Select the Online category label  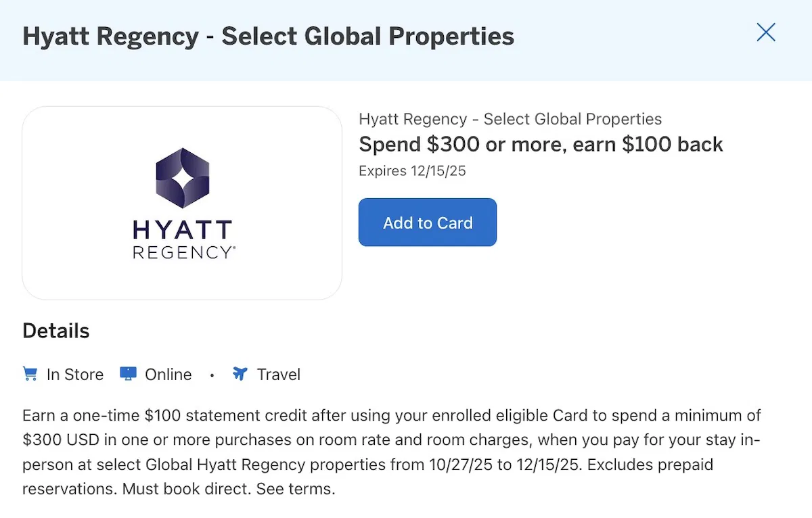[x=168, y=374]
